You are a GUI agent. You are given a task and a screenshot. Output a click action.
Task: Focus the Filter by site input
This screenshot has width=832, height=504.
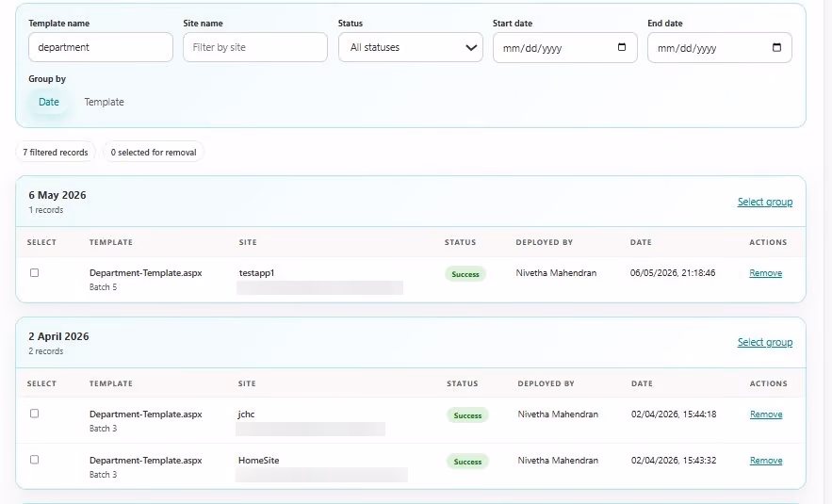255,47
